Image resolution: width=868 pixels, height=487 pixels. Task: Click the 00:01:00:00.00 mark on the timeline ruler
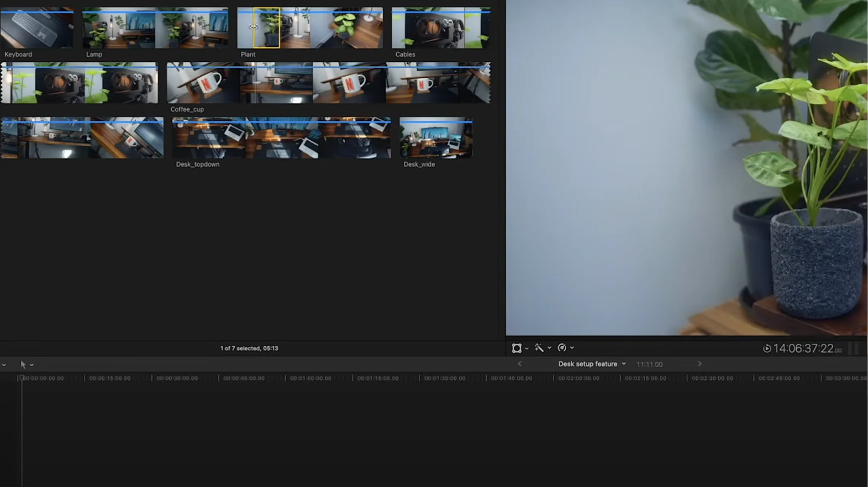pos(311,378)
